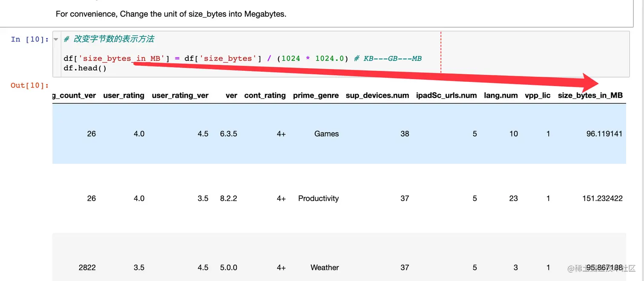Click the Weather genre cell
The image size is (644, 281).
pos(325,268)
